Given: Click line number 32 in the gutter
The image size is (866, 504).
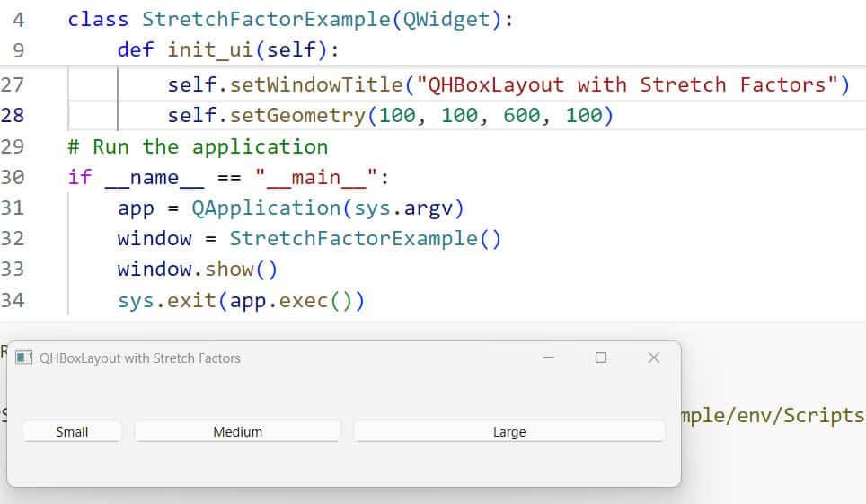Looking at the screenshot, I should 13,239.
